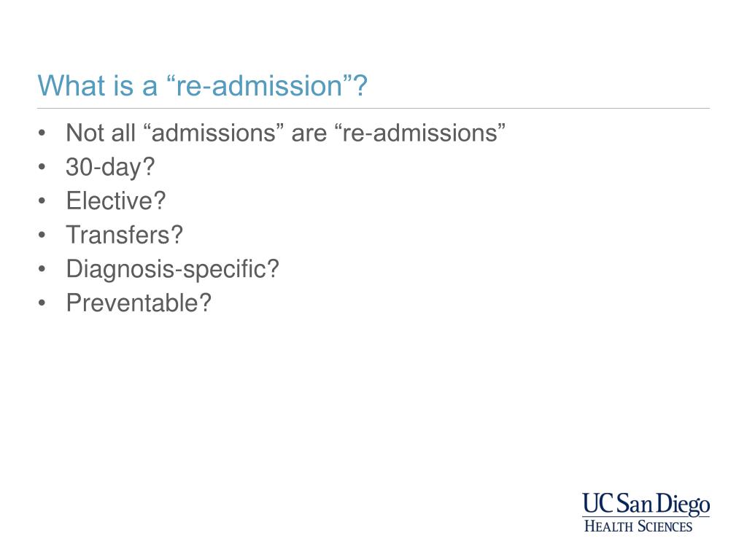Click the word "San Diego" in logo

663,505
